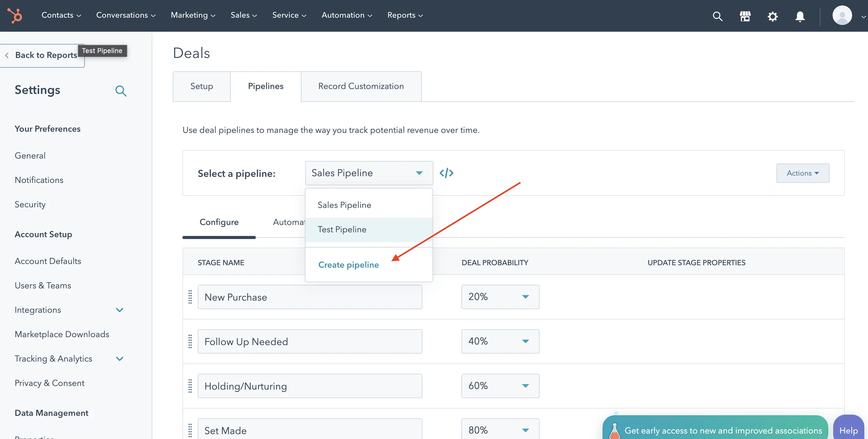This screenshot has width=868, height=439.
Task: Choose Test Pipeline from the dropdown list
Action: (x=369, y=230)
